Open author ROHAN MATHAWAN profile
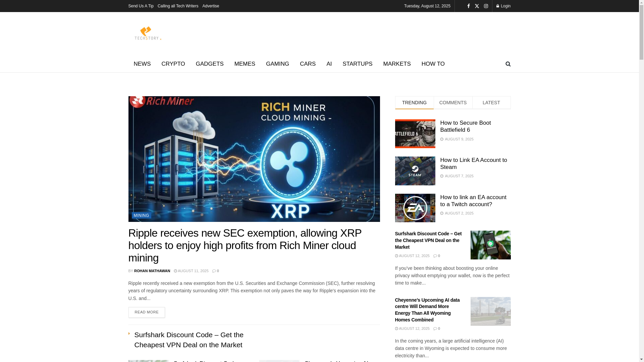This screenshot has width=644, height=362. pos(152,271)
